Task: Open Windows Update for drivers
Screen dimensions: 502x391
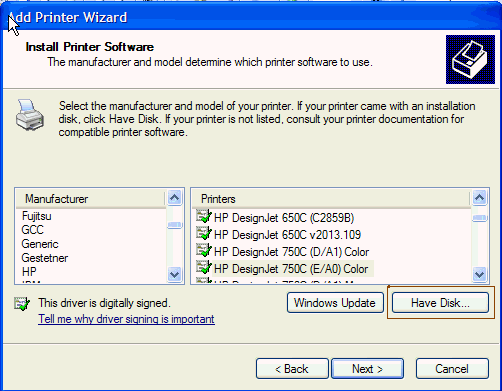Action: [x=335, y=303]
